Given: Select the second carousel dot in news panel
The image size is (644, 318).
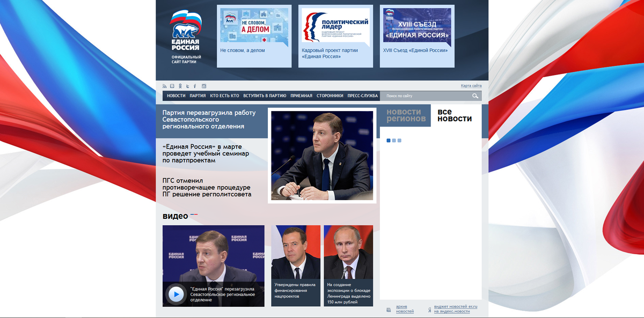Looking at the screenshot, I should pos(394,140).
